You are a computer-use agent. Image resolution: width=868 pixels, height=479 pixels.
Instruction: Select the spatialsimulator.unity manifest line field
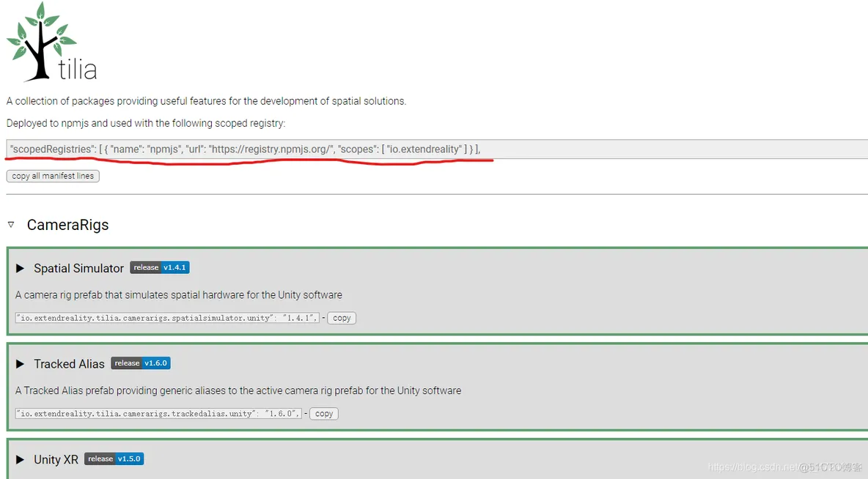[167, 318]
